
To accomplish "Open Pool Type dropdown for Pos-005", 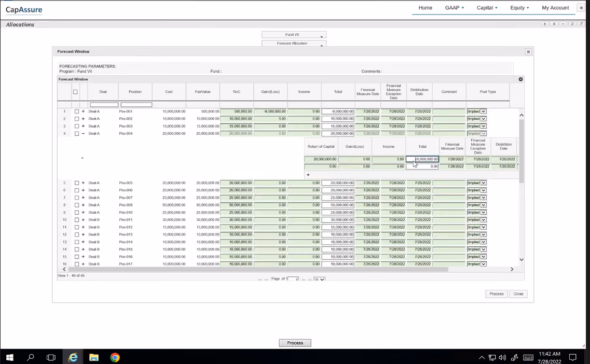I will [477, 183].
